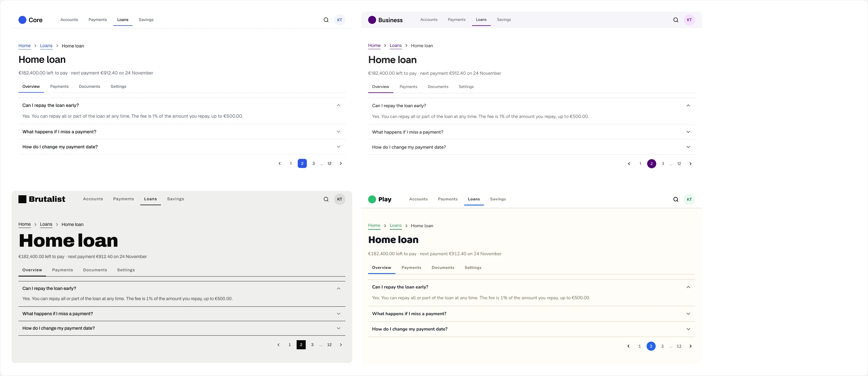
Task: Select page 12 in Play pagination
Action: [679, 346]
